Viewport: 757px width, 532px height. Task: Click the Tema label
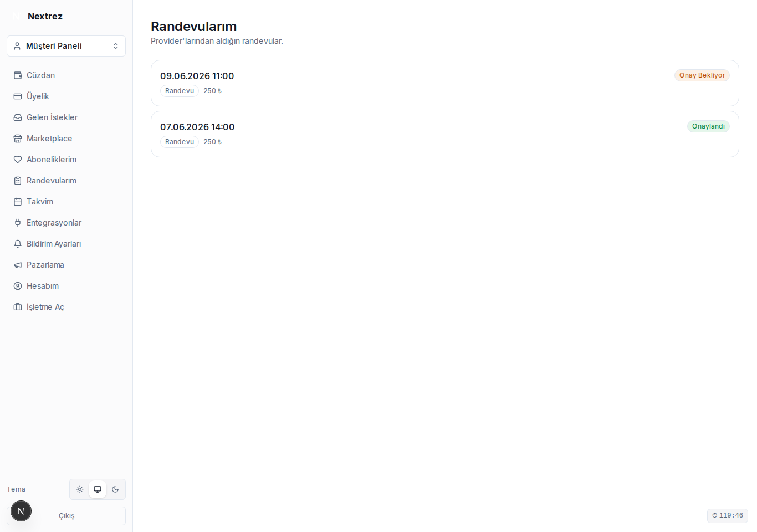coord(16,489)
